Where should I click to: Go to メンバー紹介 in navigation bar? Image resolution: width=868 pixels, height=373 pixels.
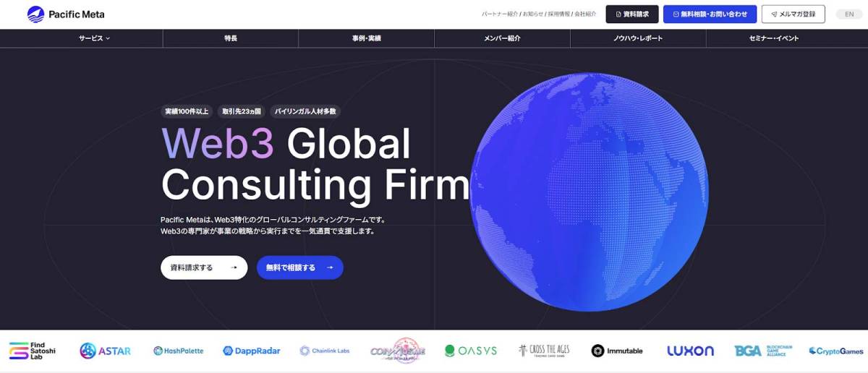click(x=502, y=38)
